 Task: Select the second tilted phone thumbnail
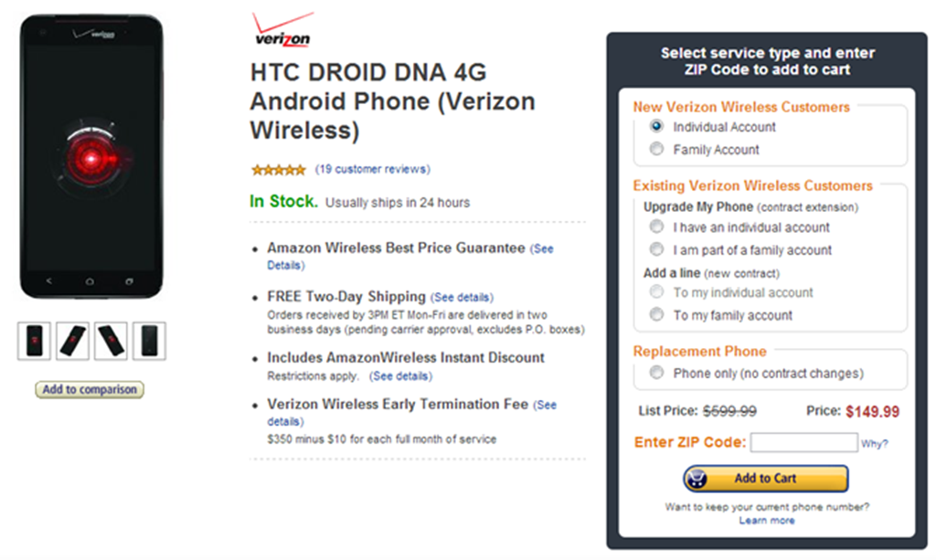coord(73,341)
